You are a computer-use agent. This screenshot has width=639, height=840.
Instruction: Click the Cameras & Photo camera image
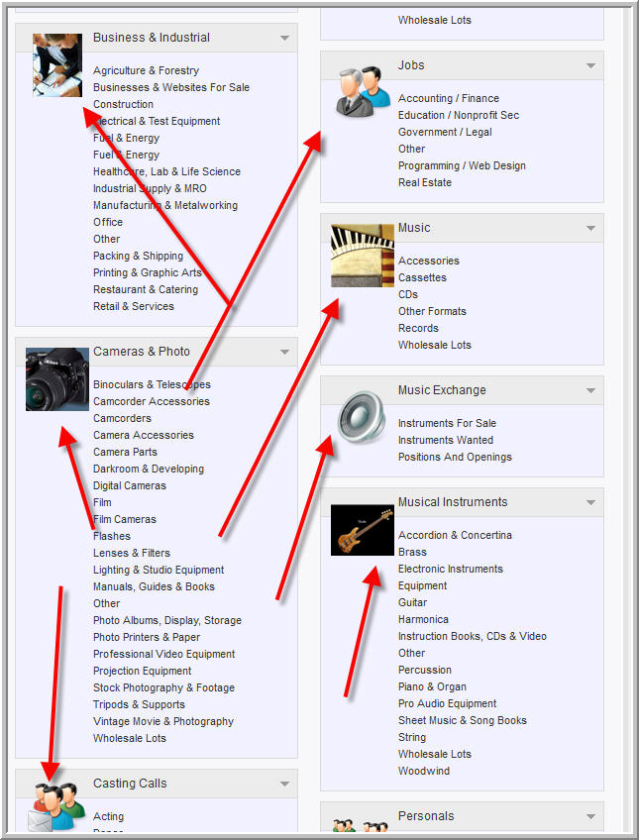tap(57, 379)
